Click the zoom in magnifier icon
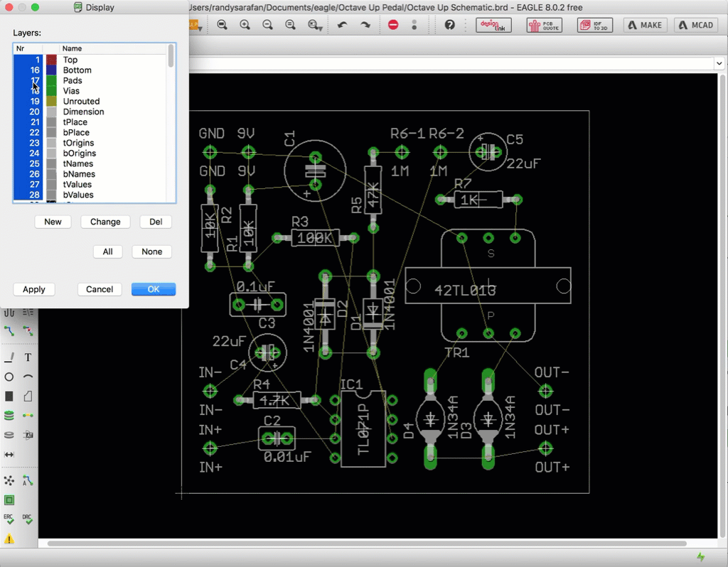The image size is (728, 567). click(x=245, y=25)
